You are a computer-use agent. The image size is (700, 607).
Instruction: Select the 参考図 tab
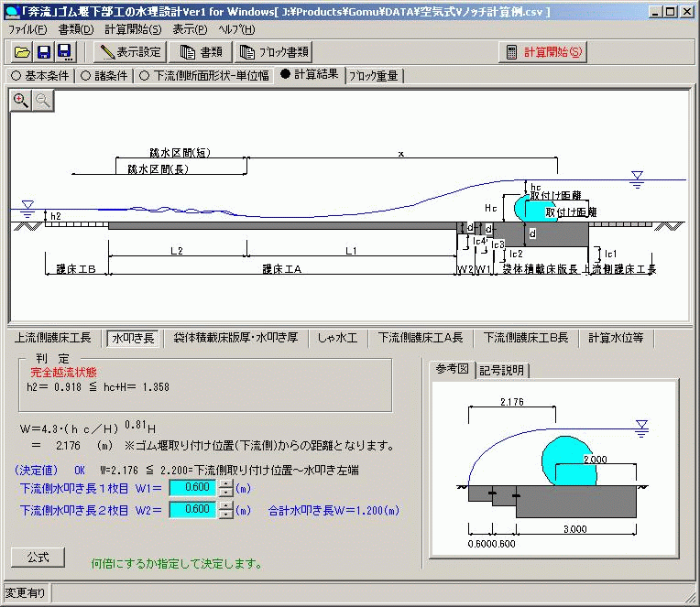pyautogui.click(x=453, y=369)
